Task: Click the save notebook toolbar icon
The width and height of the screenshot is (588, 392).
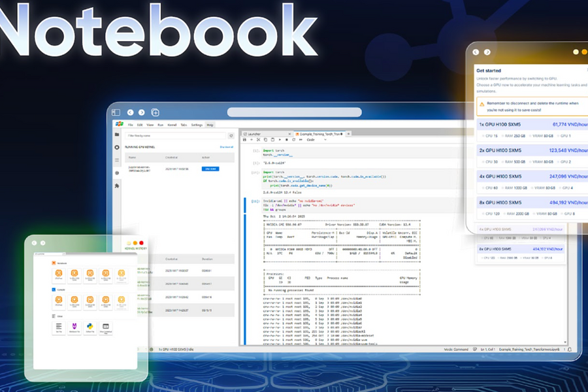Action: point(245,140)
